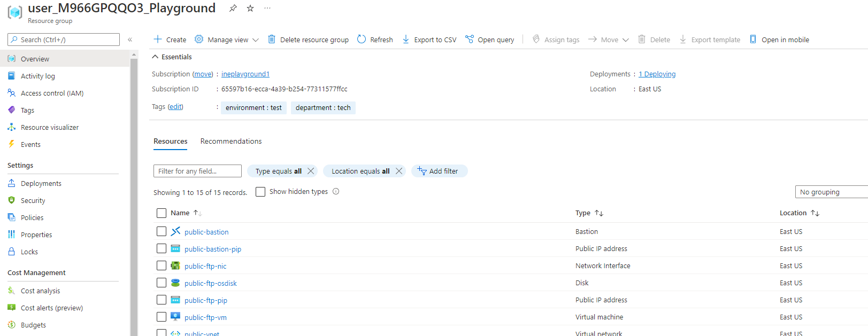Remove the Type equals all filter
Viewport: 868px width, 336px height.
[x=311, y=171]
